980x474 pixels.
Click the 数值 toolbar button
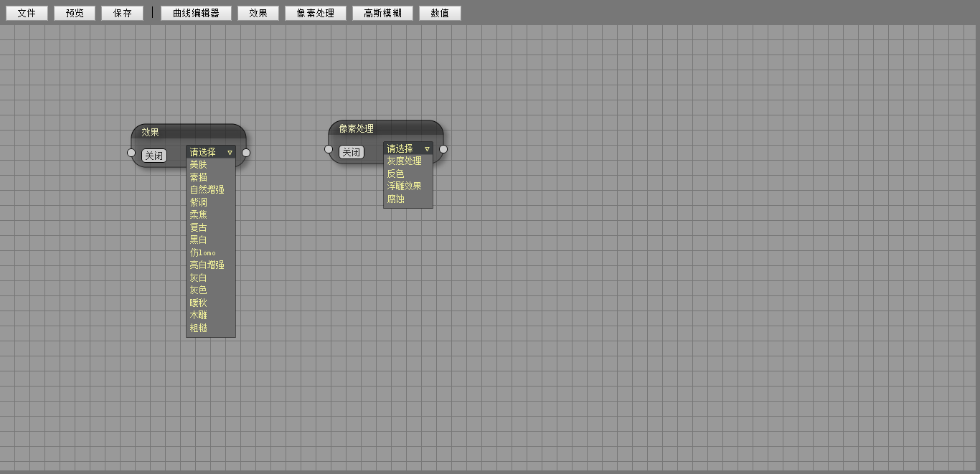(440, 13)
